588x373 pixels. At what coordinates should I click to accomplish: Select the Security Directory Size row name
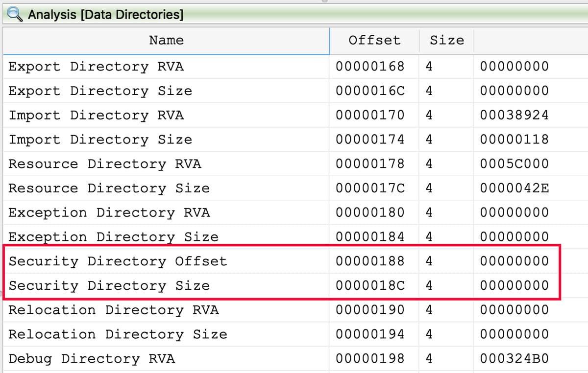[109, 285]
